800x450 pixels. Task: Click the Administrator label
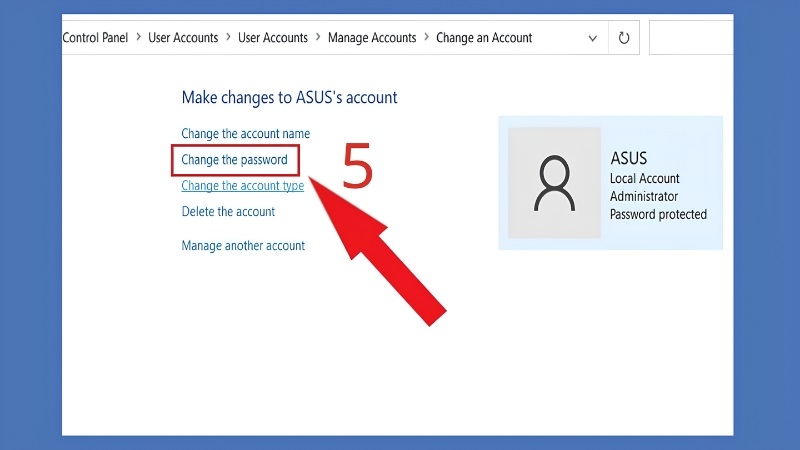[x=644, y=196]
